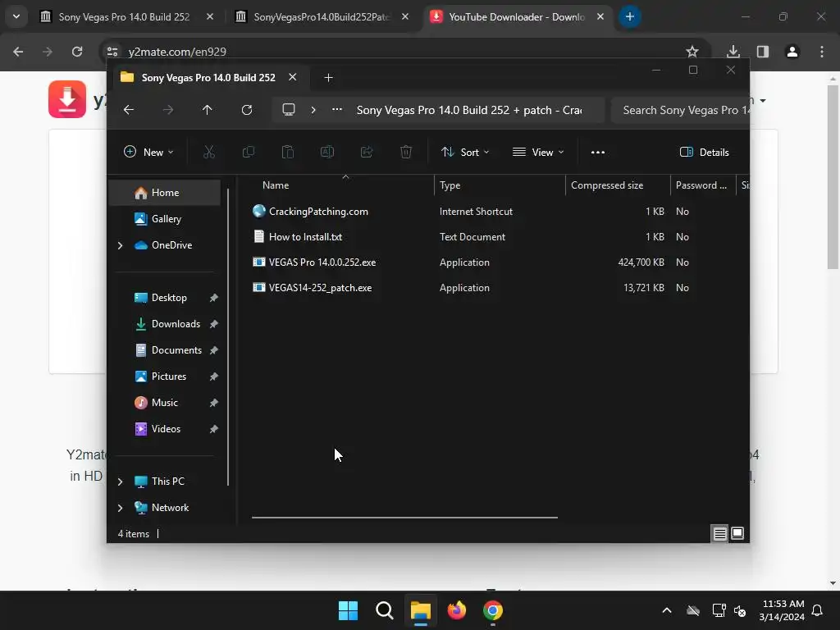
Task: Open Chrome three-dot menu
Action: click(x=822, y=52)
